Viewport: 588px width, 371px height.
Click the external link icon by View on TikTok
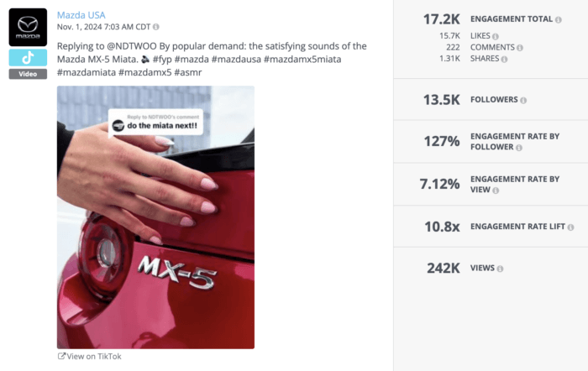(61, 356)
